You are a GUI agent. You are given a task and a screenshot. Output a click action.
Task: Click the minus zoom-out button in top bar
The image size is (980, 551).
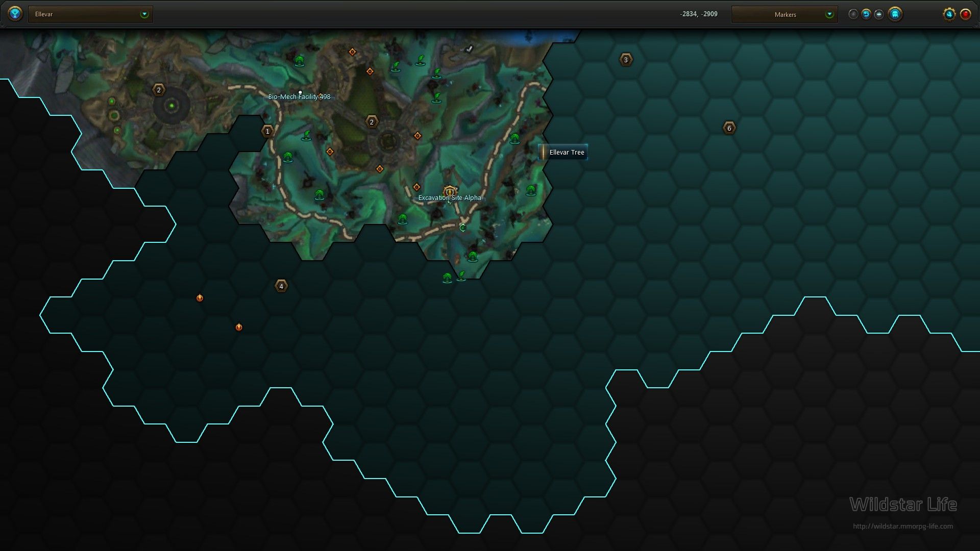[878, 14]
